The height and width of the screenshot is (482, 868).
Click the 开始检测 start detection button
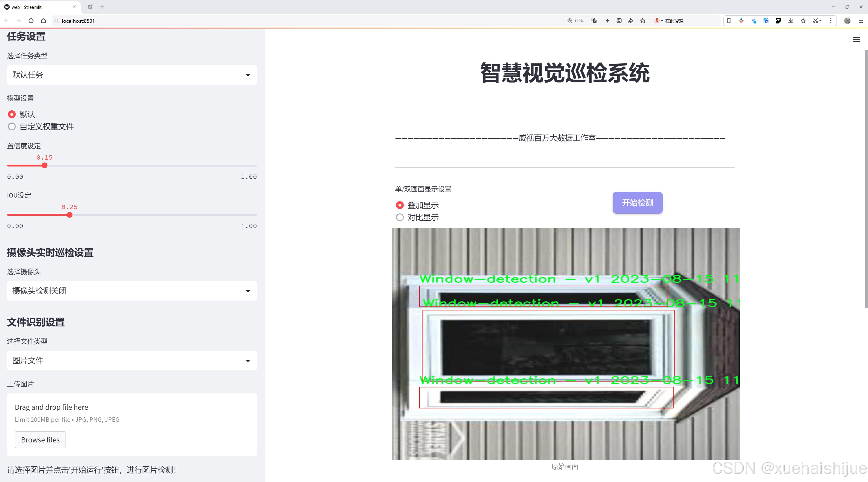(637, 203)
